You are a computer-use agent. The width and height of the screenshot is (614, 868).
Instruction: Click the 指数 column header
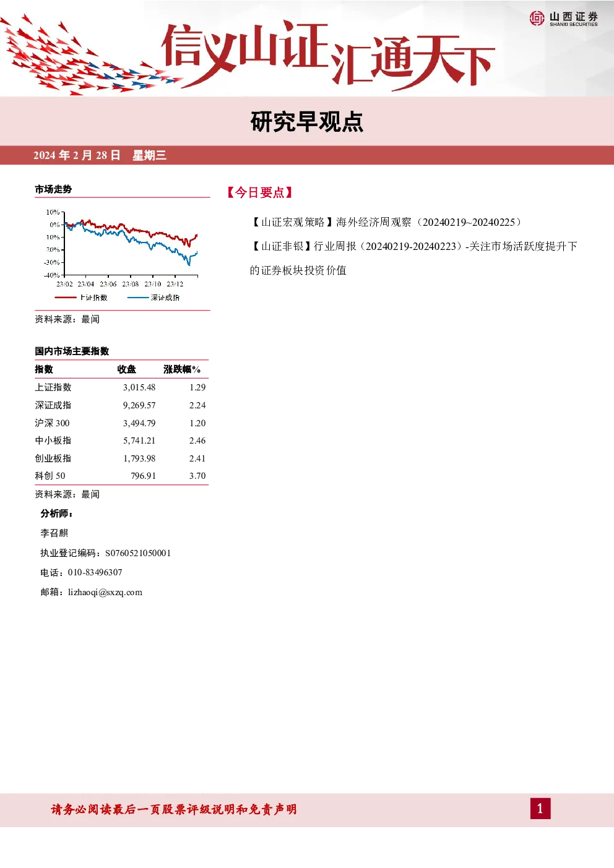[44, 369]
